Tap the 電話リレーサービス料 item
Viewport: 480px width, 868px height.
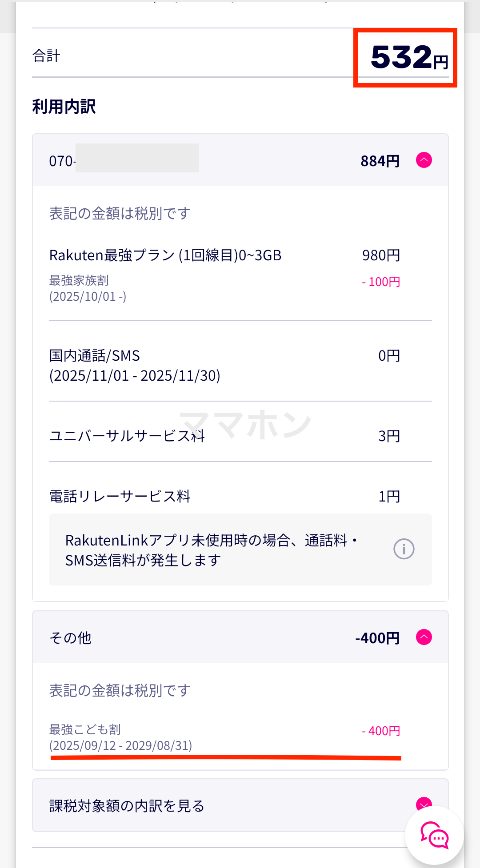point(120,496)
